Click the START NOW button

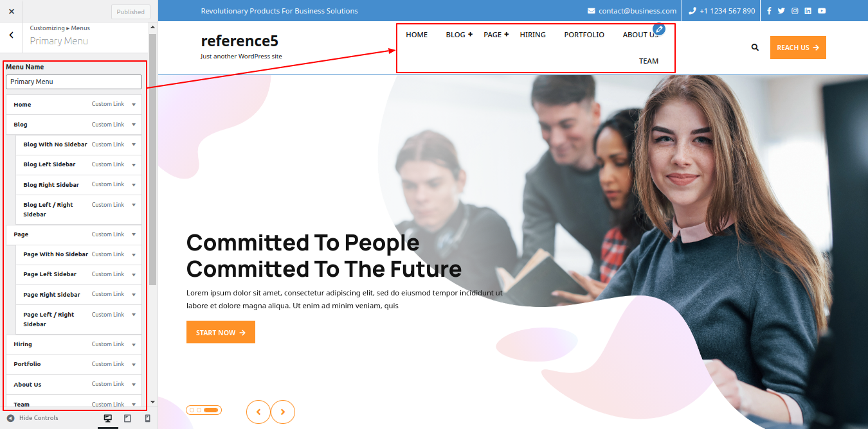click(x=221, y=332)
